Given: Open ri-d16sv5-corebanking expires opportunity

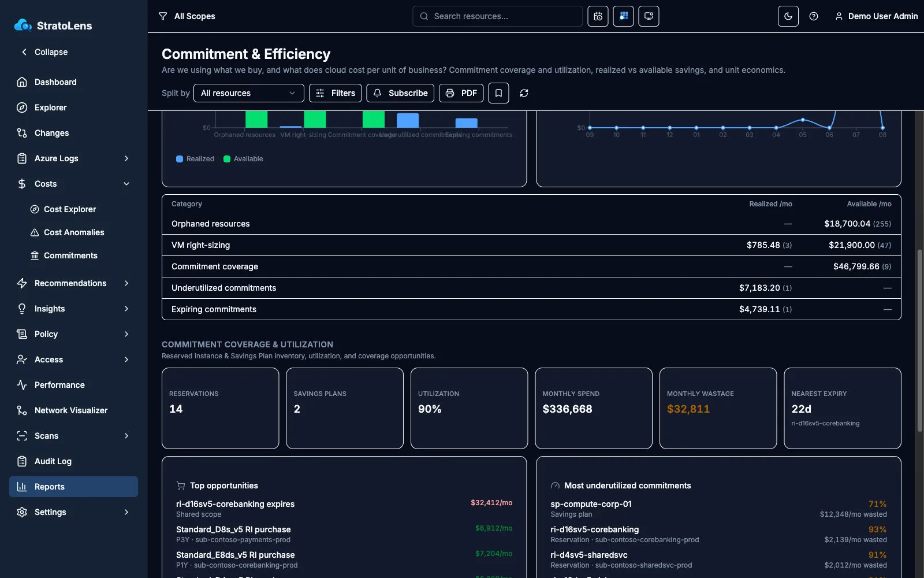Looking at the screenshot, I should pyautogui.click(x=344, y=509).
